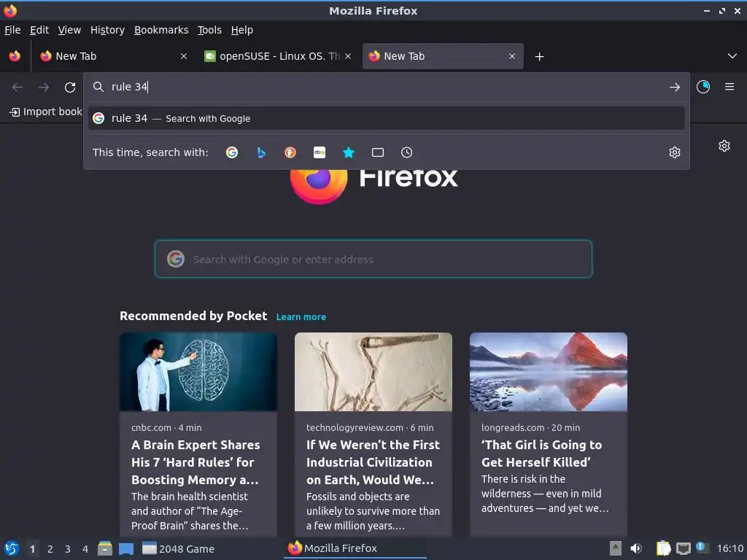Open the View menu
Screen dimensions: 747x560
pyautogui.click(x=69, y=30)
